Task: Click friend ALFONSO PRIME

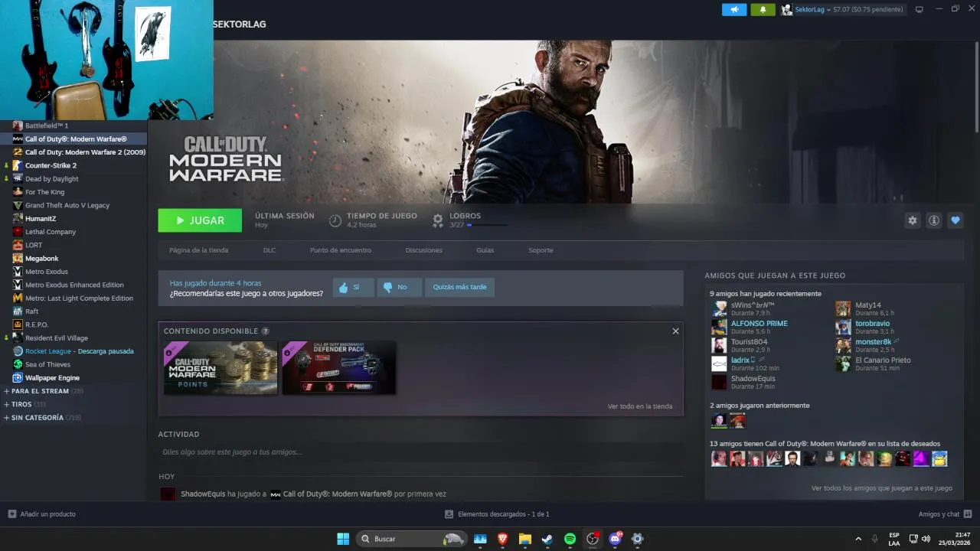Action: click(x=759, y=324)
